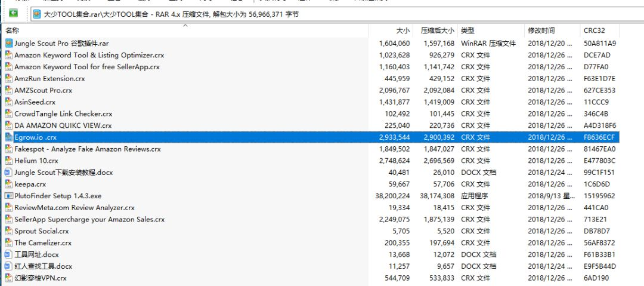Click date cell 2018/9/13
This screenshot has height=286, width=644.
550,196
